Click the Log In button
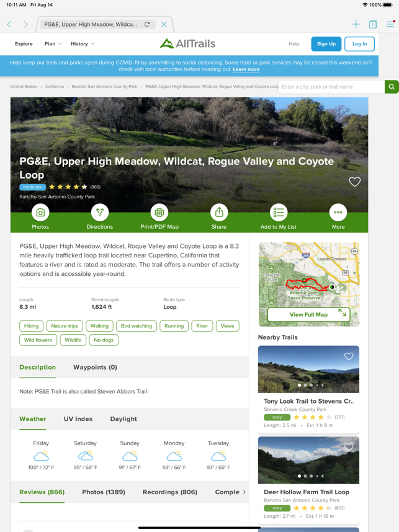The width and height of the screenshot is (399, 532). [x=360, y=44]
